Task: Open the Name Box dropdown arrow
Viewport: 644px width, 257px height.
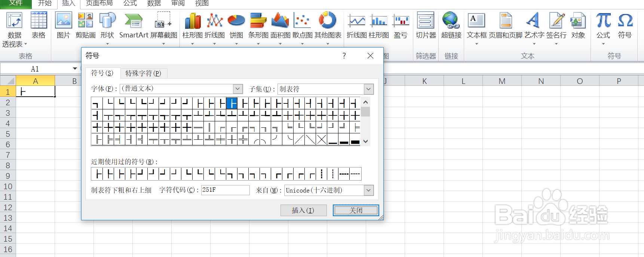Action: click(75, 69)
